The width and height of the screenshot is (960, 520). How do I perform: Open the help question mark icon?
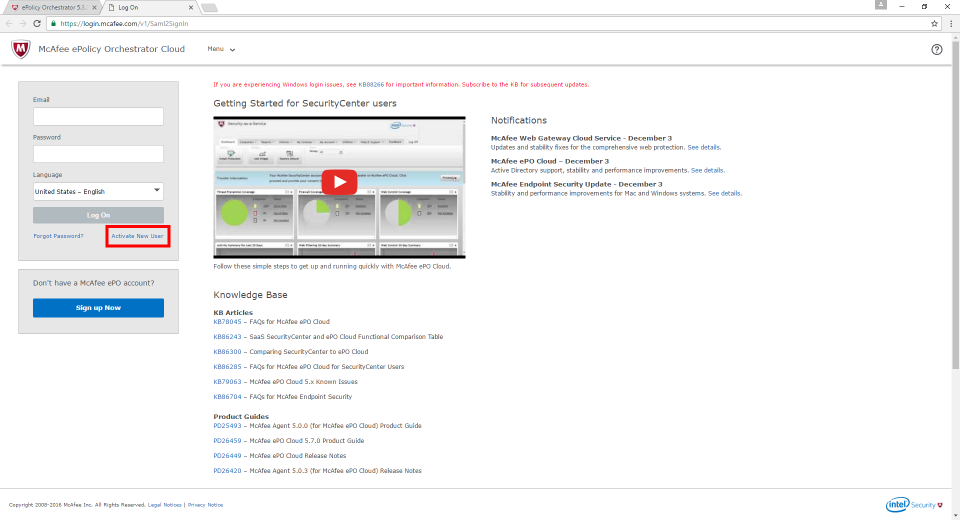(x=936, y=49)
